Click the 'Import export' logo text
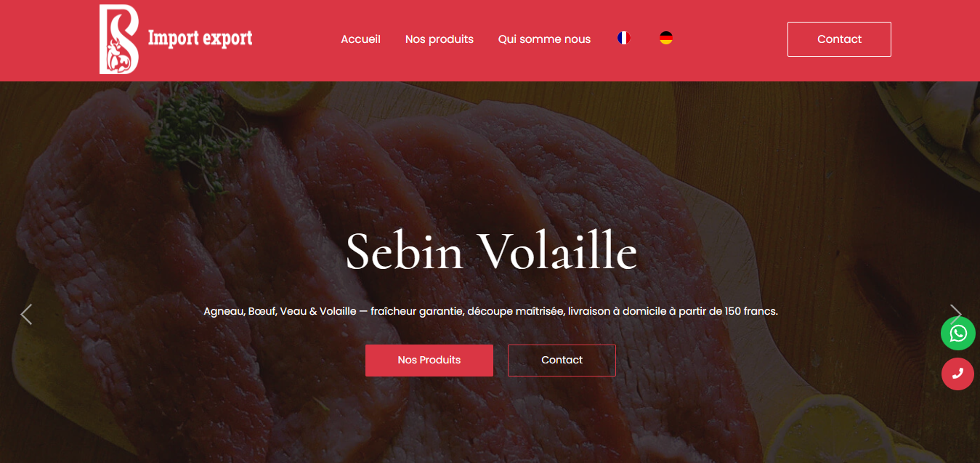Screen dimensions: 980x463 [200, 38]
